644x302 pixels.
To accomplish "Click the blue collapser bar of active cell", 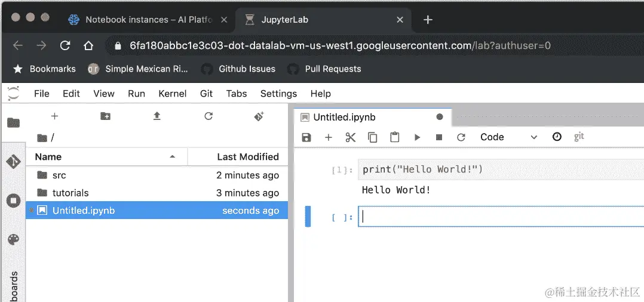I will click(x=308, y=216).
